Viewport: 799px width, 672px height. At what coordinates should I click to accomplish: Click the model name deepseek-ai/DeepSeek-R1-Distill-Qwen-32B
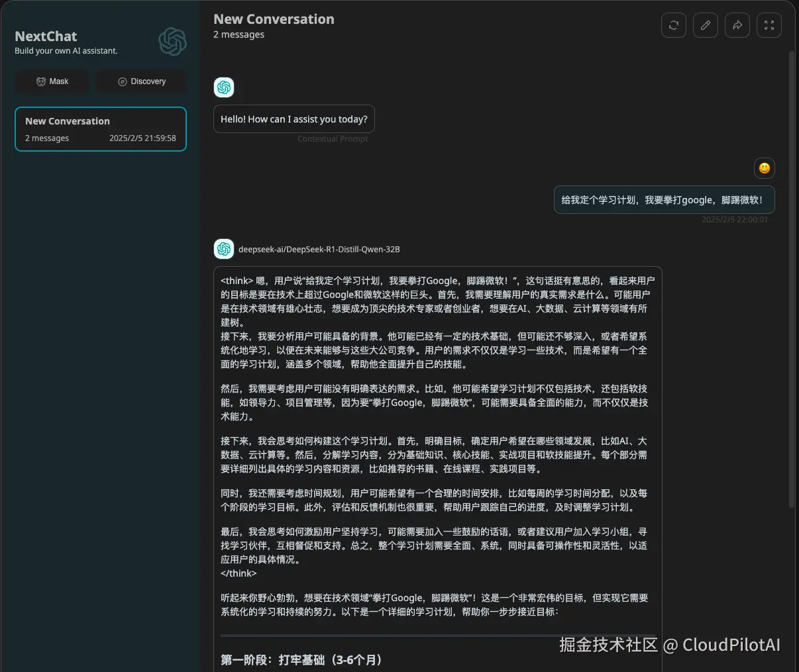[x=319, y=250]
